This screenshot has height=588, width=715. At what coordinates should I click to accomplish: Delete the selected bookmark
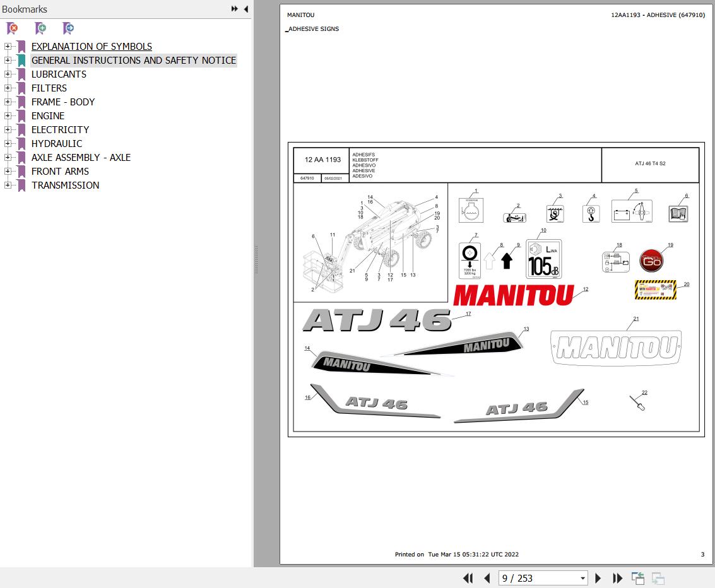[11, 28]
